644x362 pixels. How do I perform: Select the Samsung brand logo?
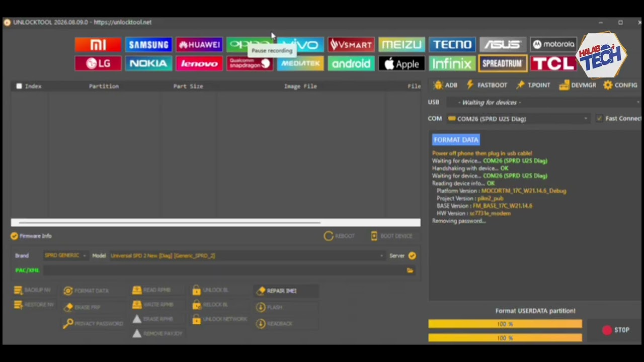pos(148,45)
